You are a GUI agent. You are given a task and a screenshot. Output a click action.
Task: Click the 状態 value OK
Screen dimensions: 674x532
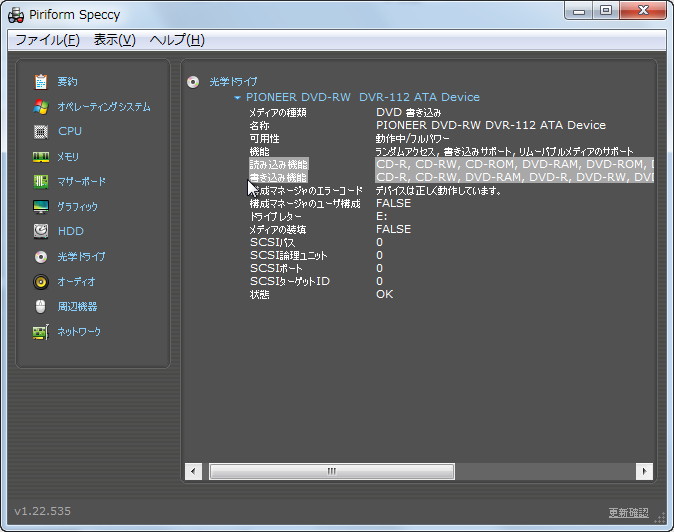pos(385,294)
